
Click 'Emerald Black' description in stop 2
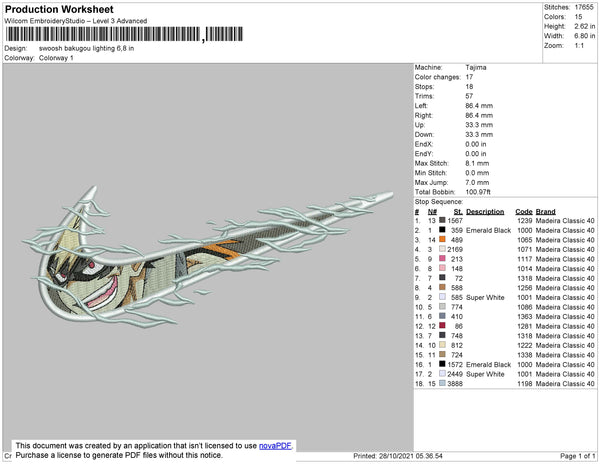pos(488,230)
